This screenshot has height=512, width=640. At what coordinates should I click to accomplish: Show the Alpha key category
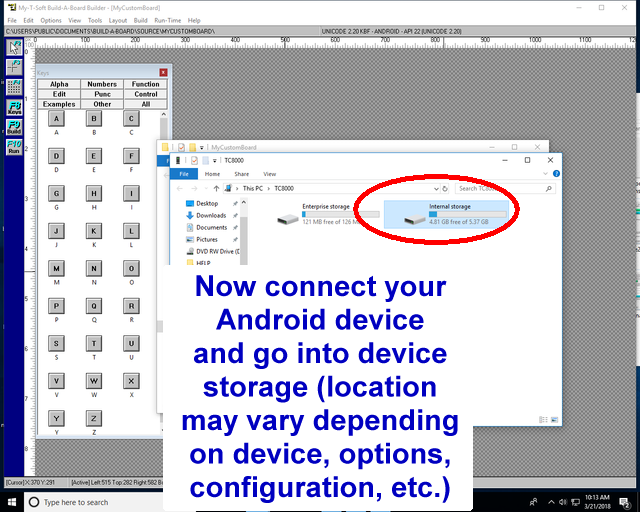[59, 85]
